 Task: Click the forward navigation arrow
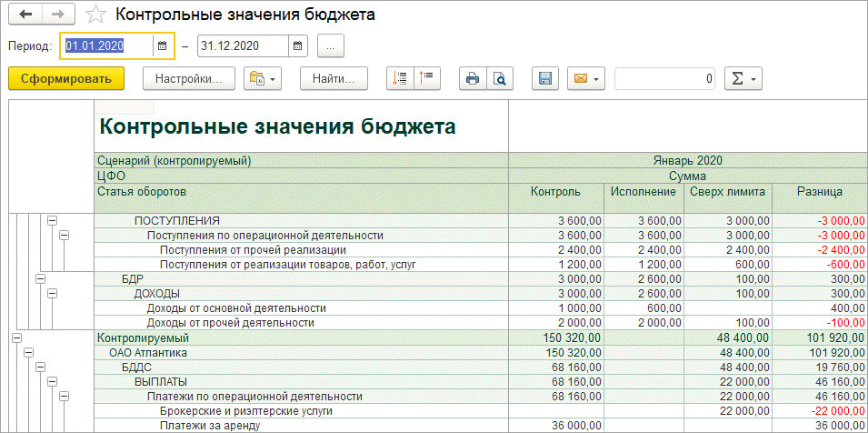[x=57, y=15]
